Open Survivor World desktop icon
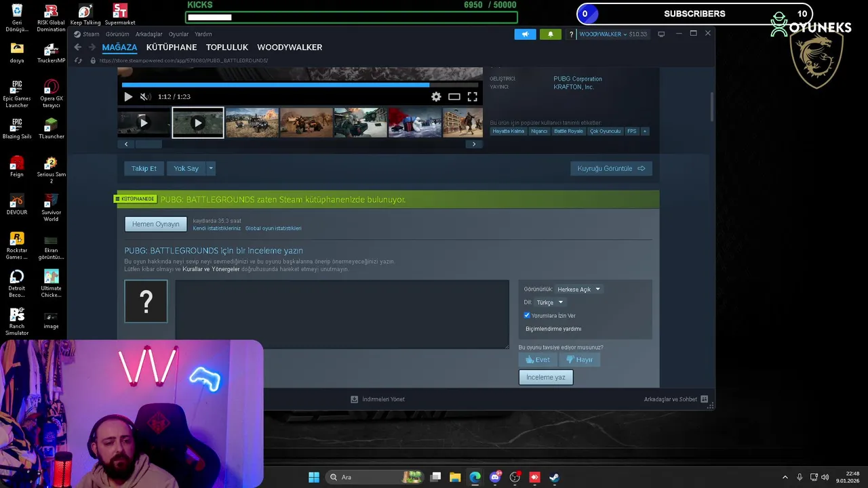This screenshot has width=868, height=488. (51, 207)
